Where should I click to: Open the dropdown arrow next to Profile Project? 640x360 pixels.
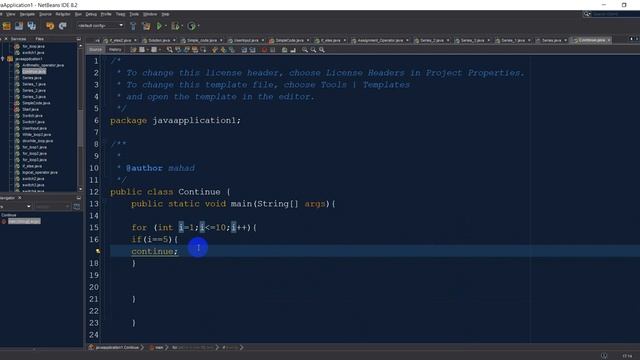[x=198, y=26]
